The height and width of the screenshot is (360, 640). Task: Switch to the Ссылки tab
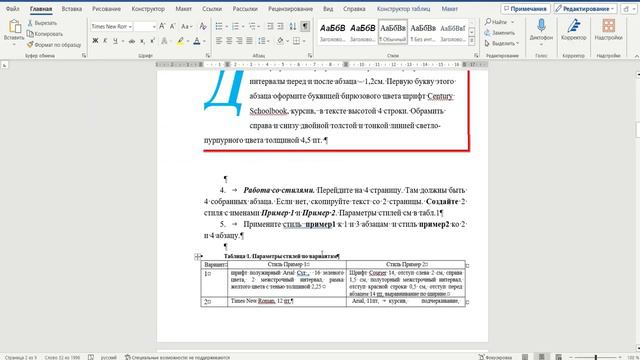coord(212,9)
